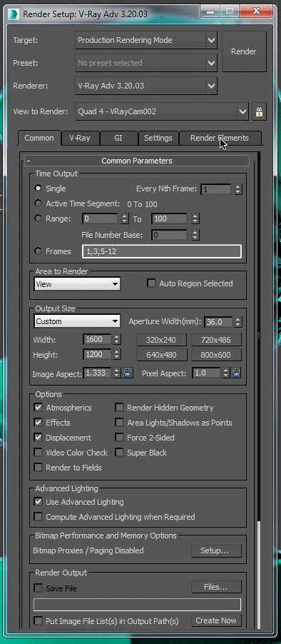
Task: Choose the 800x600 preset size
Action: [216, 355]
